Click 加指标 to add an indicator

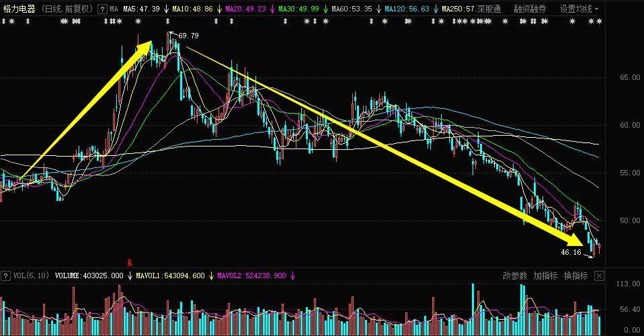545,276
